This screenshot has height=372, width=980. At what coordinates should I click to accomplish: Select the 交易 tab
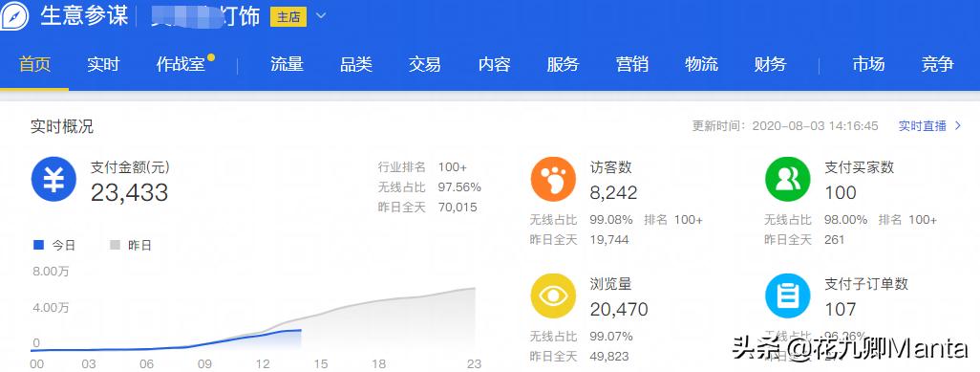click(425, 64)
